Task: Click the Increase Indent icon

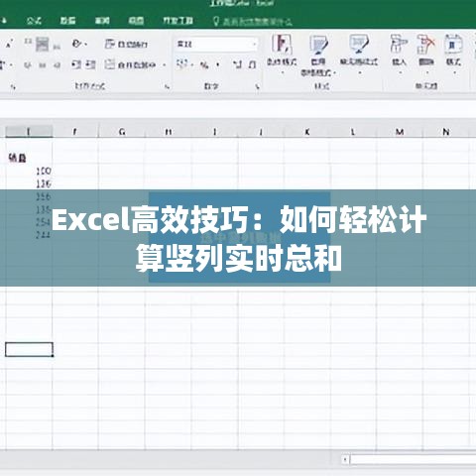Action: 90,64
